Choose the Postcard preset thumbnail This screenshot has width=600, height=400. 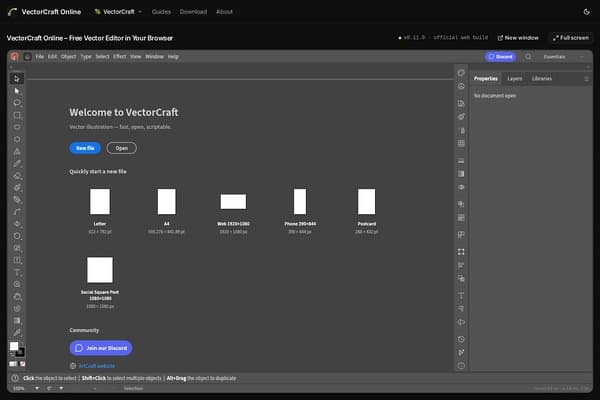[367, 201]
